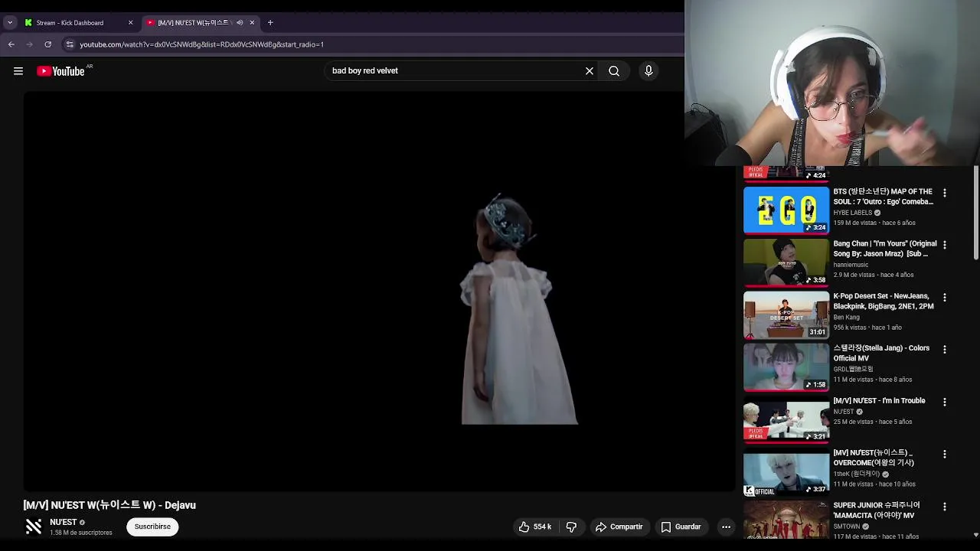This screenshot has width=980, height=551.
Task: Click the browser address bar URL
Action: (201, 44)
